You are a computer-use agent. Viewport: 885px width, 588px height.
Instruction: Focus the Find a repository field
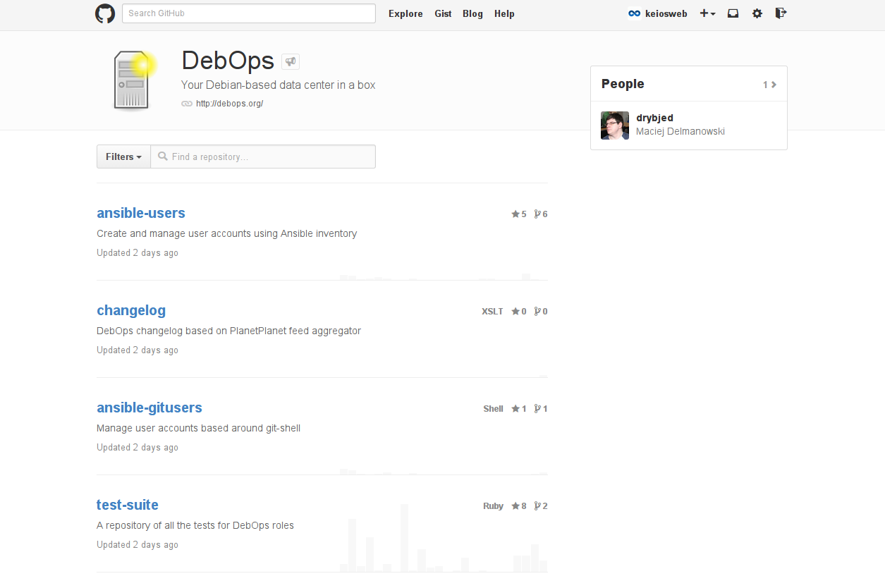coord(263,157)
